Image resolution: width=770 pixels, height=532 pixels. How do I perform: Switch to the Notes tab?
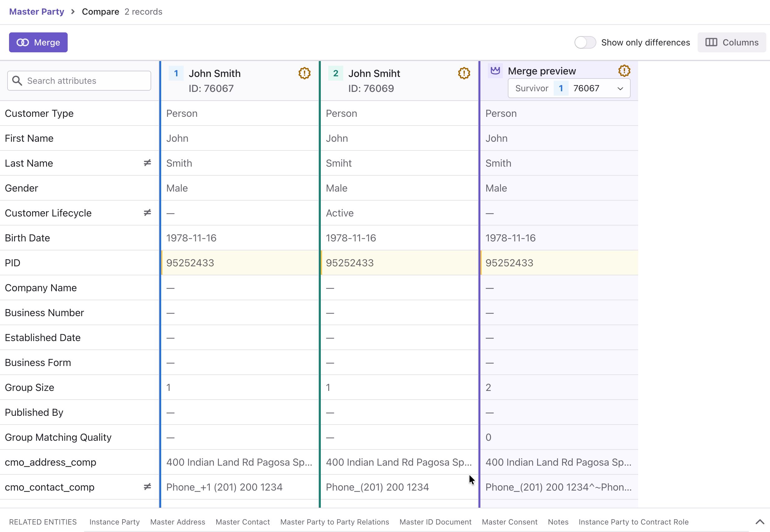click(558, 522)
